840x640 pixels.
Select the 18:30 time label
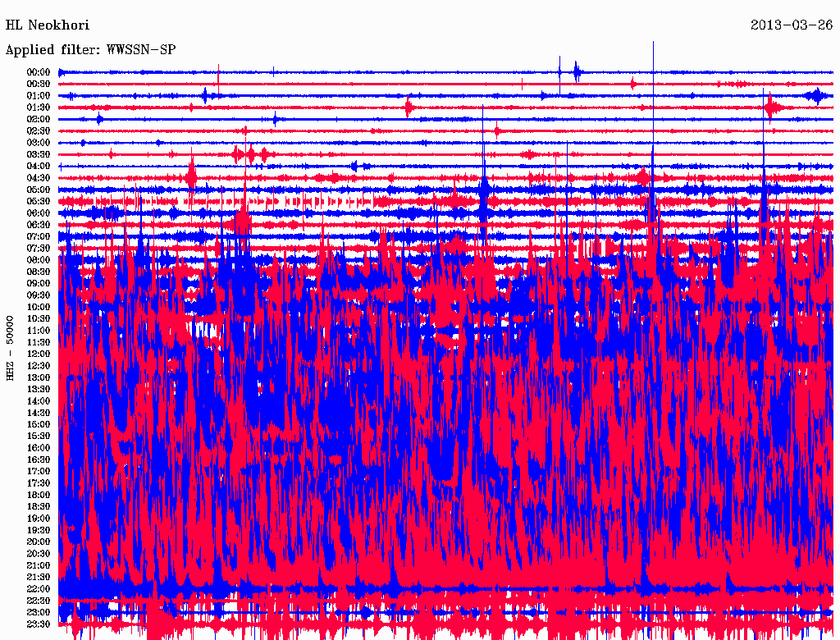coord(39,506)
